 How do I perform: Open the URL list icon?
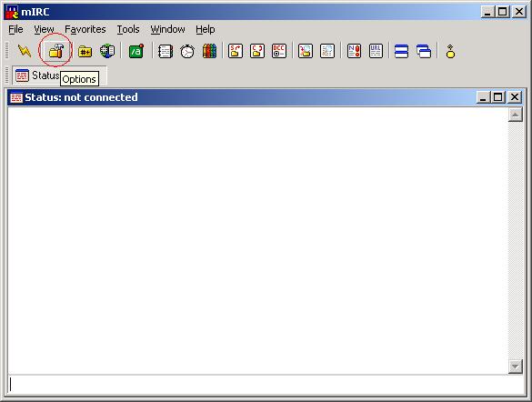click(x=376, y=51)
